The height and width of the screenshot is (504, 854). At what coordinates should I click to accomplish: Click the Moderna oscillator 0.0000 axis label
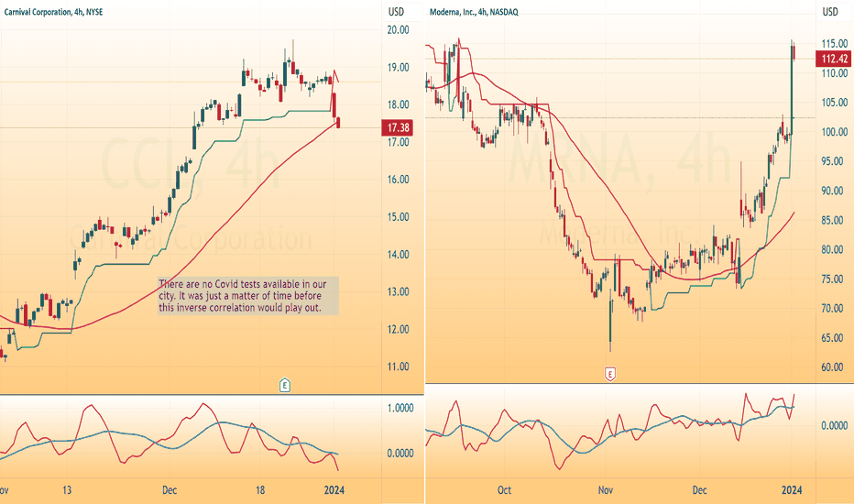[835, 425]
